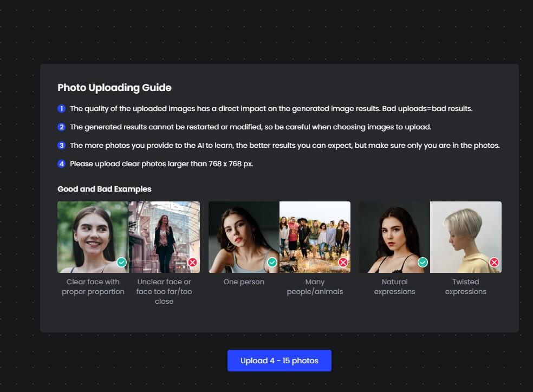Viewport: 533px width, 392px height.
Task: Click the Good and Bad Examples heading
Action: tap(105, 189)
